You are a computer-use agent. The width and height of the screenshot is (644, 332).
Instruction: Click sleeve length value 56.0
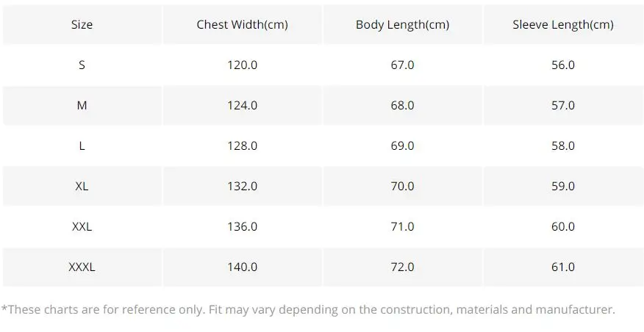(x=563, y=65)
